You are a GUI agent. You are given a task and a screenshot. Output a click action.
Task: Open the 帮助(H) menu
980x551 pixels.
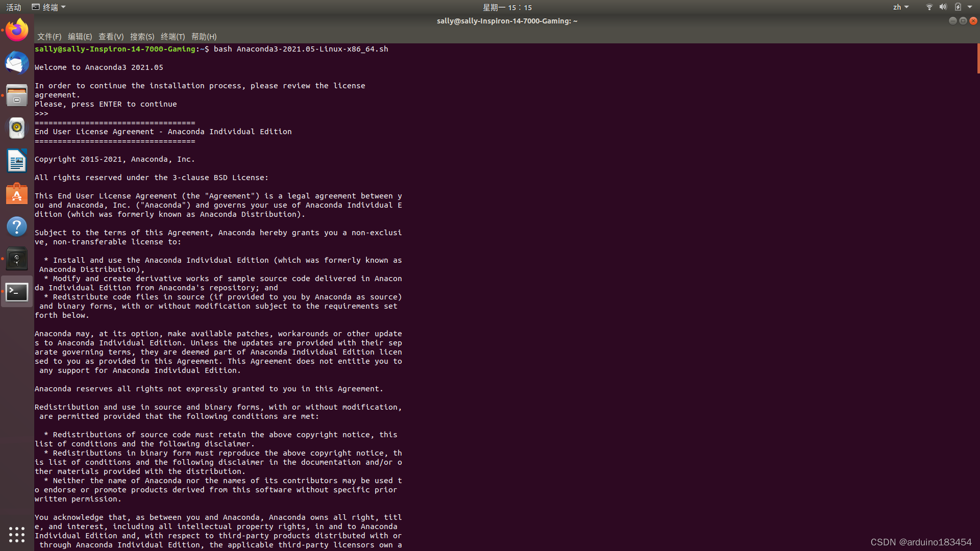point(204,37)
